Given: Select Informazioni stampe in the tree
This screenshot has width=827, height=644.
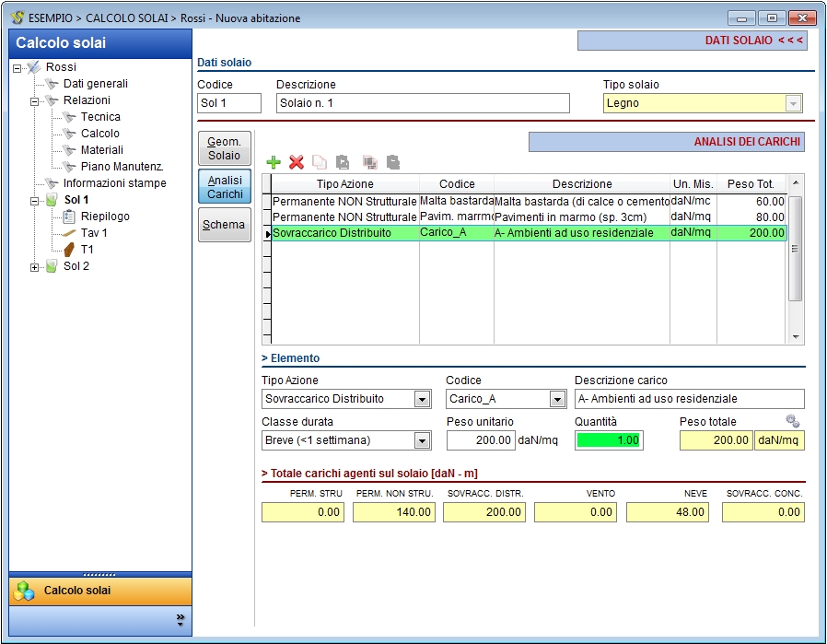Looking at the screenshot, I should click(x=114, y=183).
